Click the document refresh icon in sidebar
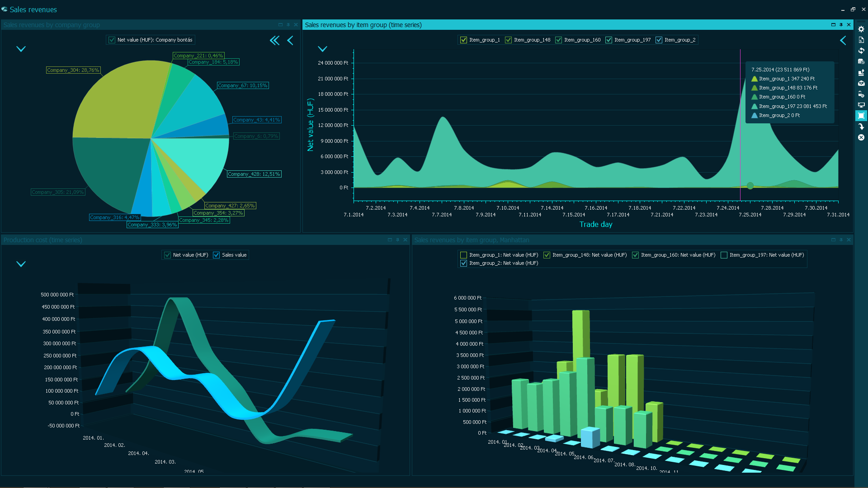This screenshot has width=868, height=488. pos(861,40)
